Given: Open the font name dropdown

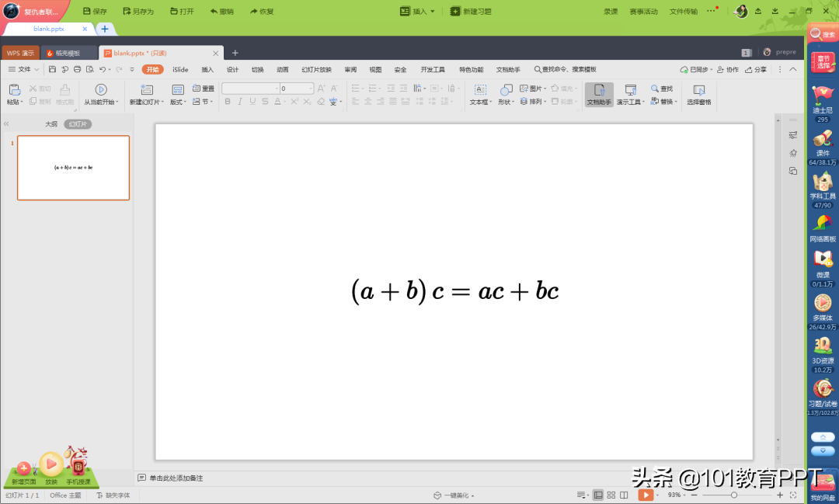Looking at the screenshot, I should click(x=277, y=89).
